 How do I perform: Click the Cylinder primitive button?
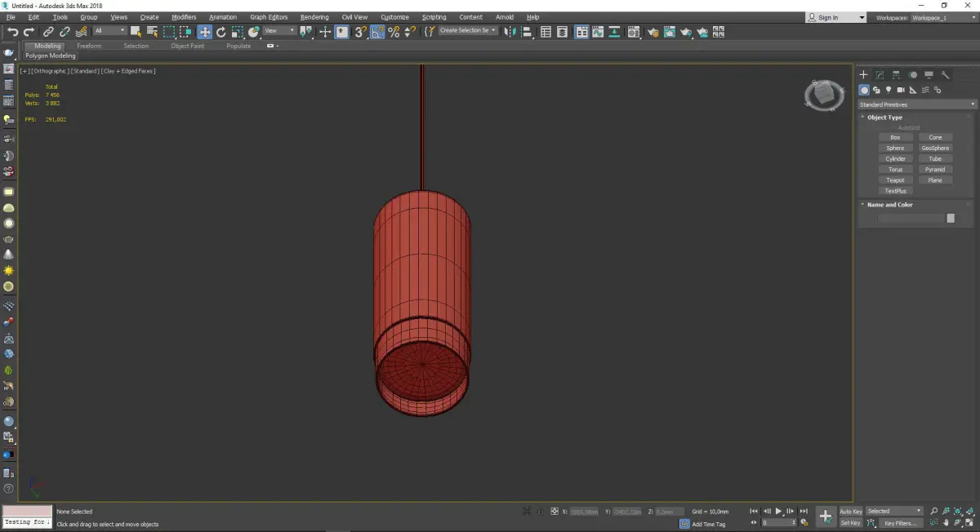point(895,159)
